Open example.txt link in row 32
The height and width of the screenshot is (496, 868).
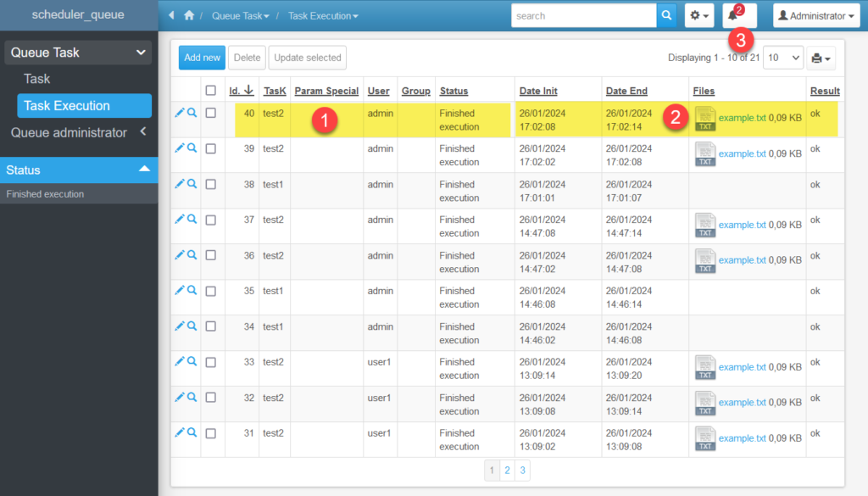click(742, 403)
